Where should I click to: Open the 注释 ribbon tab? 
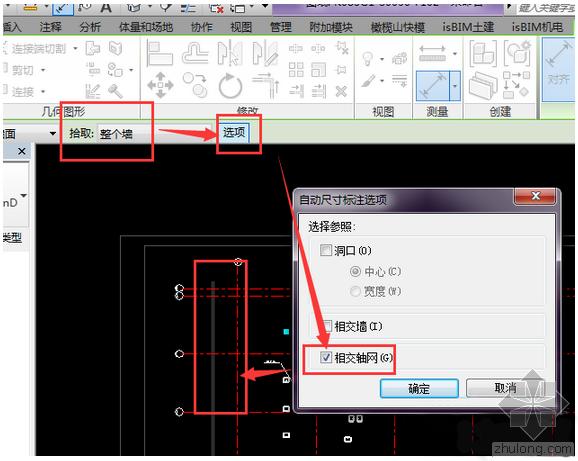(51, 27)
